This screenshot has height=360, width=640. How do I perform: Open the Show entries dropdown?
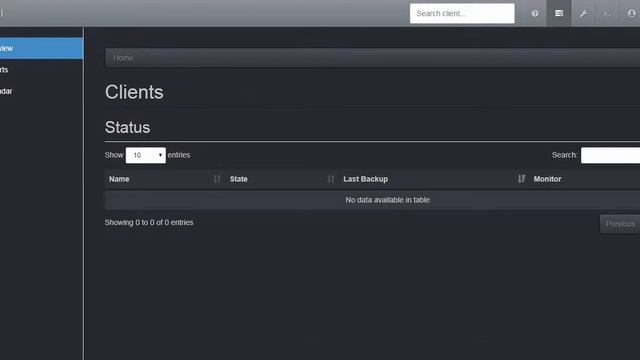(146, 155)
